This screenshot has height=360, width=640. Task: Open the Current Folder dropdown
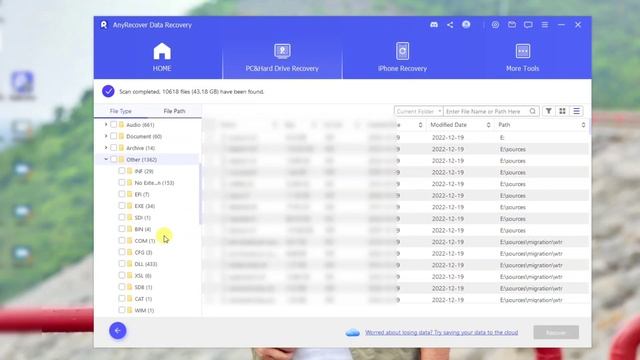click(418, 111)
